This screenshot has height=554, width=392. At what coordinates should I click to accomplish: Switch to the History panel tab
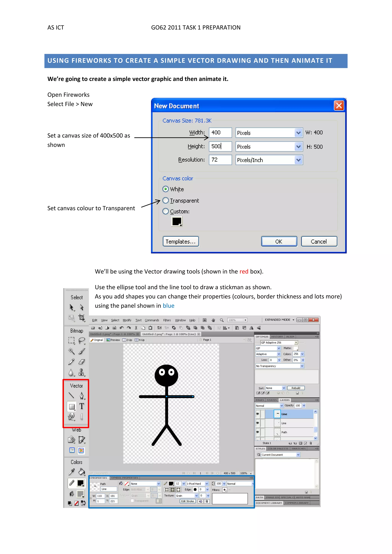pos(277,337)
